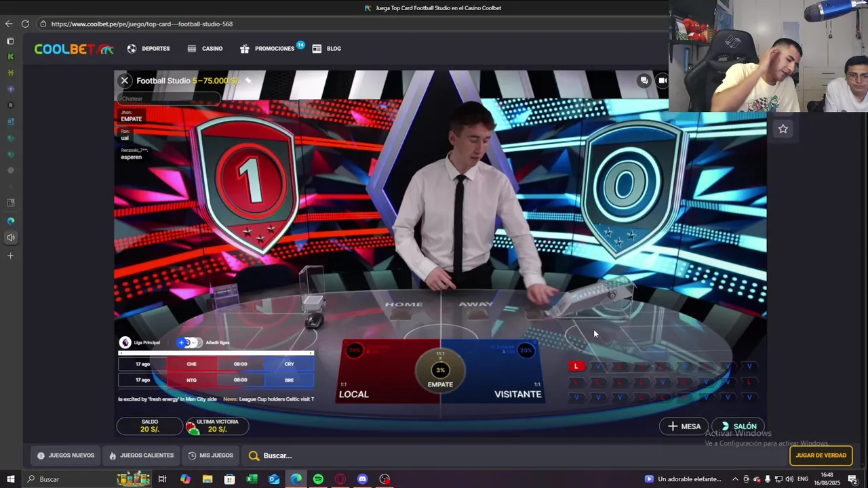Click the video camera icon in game header
Screen dimensions: 868x488
tap(663, 81)
